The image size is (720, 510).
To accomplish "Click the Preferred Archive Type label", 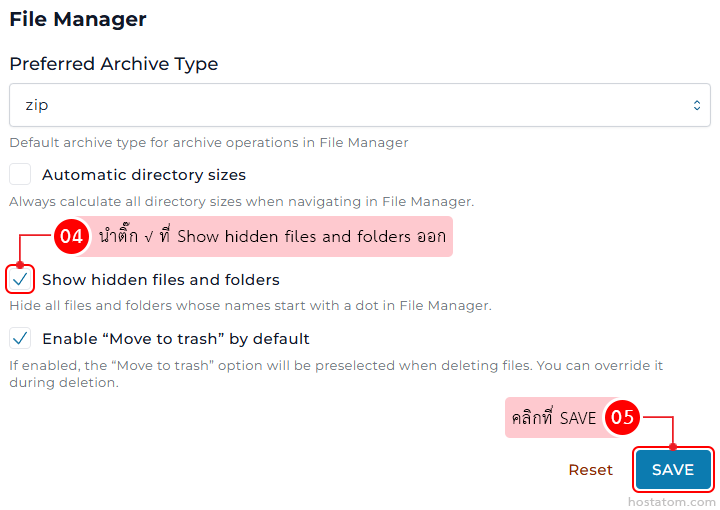I will (113, 64).
